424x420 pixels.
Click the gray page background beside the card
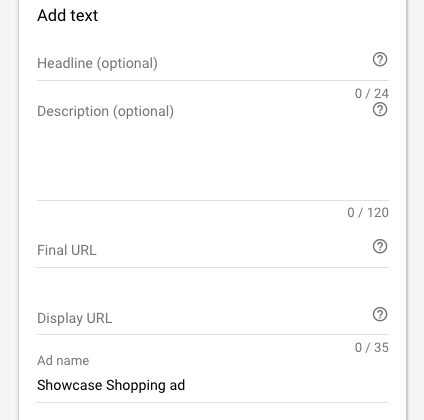(417, 210)
